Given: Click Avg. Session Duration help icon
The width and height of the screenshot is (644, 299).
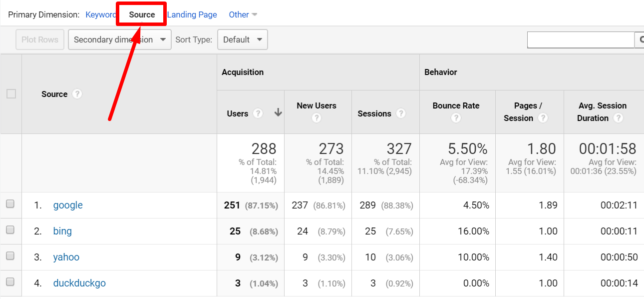Looking at the screenshot, I should 618,118.
